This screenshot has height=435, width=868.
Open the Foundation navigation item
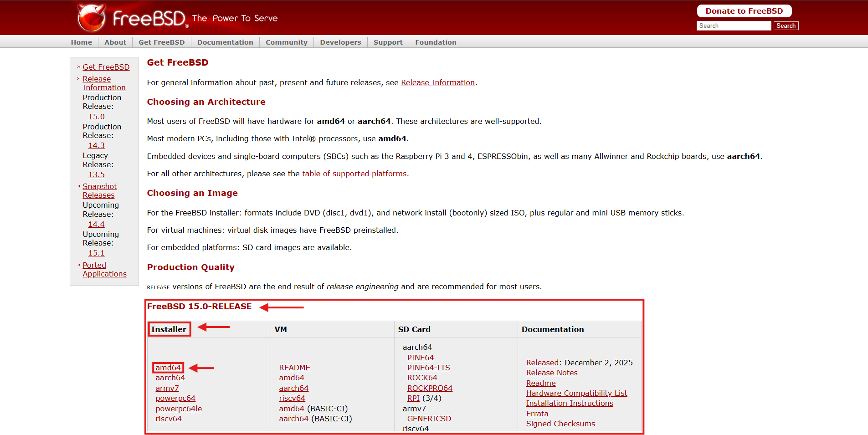click(x=436, y=42)
